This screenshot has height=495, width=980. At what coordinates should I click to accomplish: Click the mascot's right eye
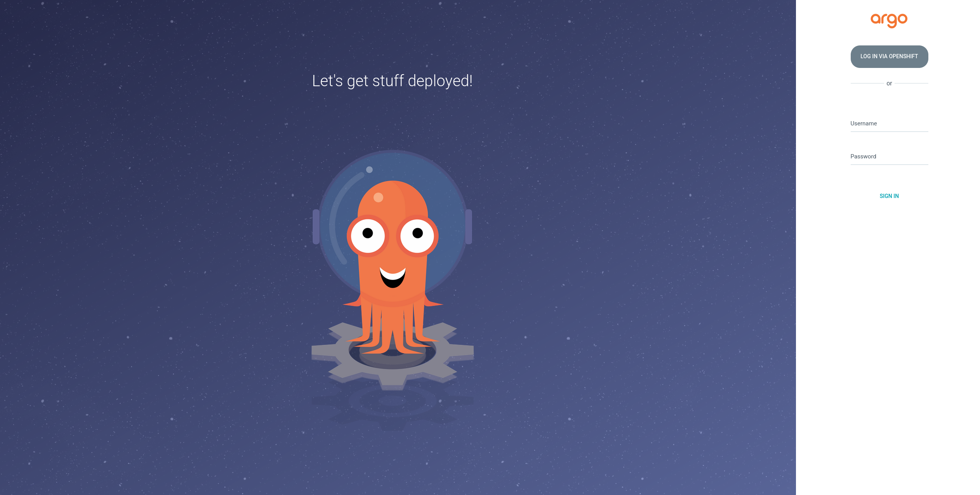click(417, 235)
